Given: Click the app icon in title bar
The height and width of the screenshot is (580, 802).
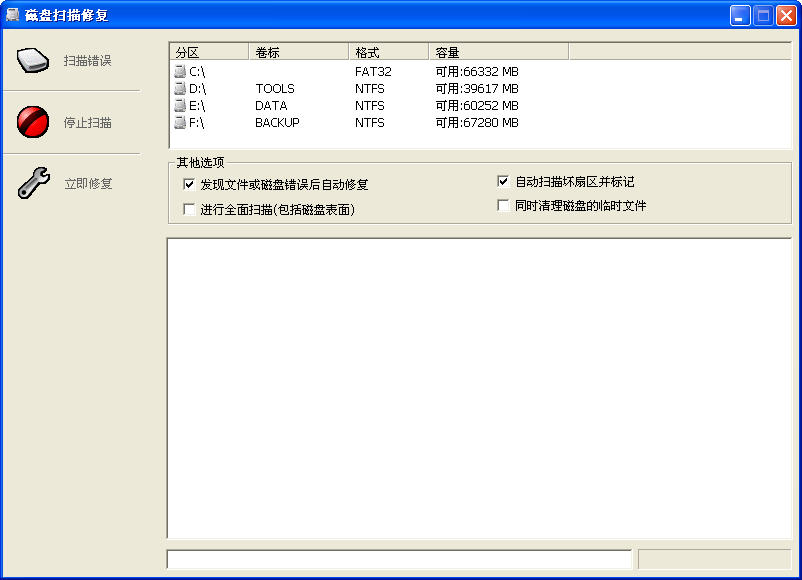Looking at the screenshot, I should [x=13, y=15].
